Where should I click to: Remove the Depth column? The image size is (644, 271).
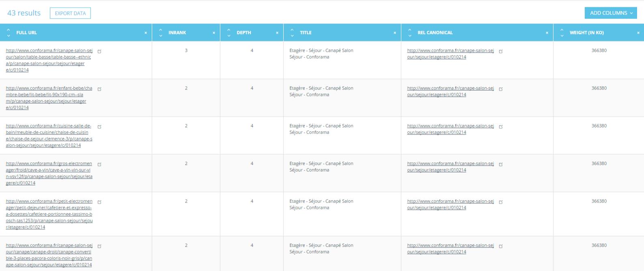click(277, 33)
